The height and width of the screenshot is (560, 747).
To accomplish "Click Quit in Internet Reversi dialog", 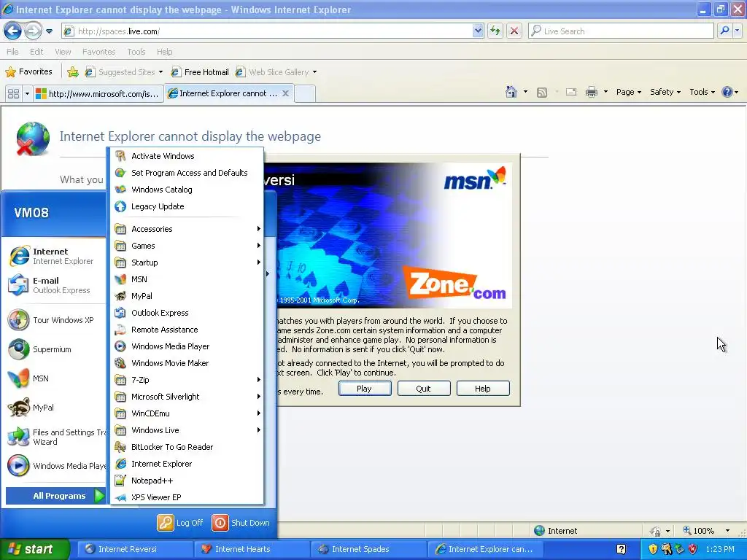I will [x=424, y=389].
